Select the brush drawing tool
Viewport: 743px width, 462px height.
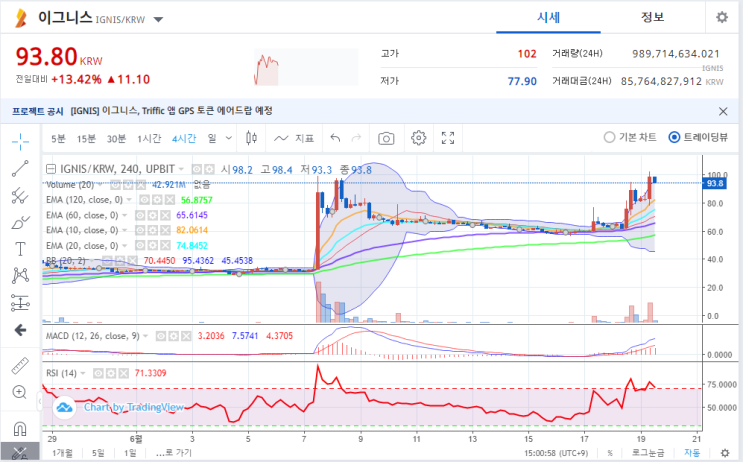[x=20, y=222]
